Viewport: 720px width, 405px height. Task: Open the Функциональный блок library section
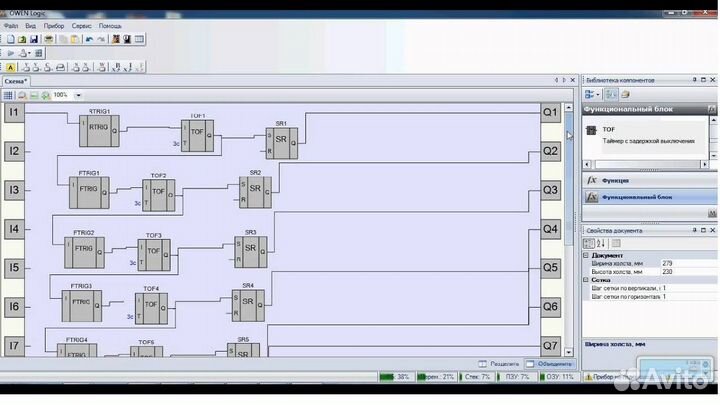[x=649, y=197]
